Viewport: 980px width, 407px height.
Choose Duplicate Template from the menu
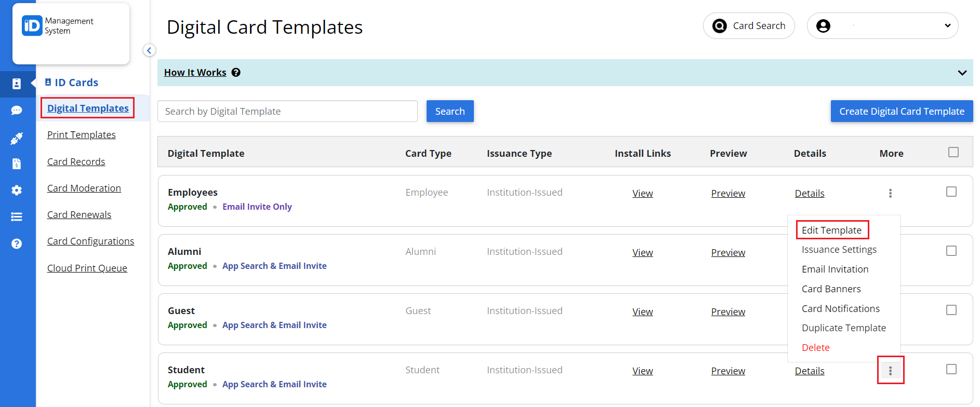click(x=843, y=328)
